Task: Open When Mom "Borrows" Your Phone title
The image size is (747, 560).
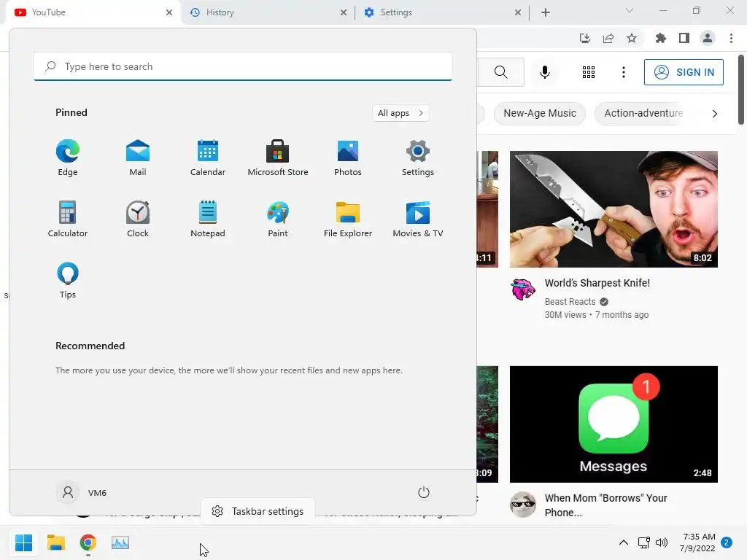Action: coord(605,505)
